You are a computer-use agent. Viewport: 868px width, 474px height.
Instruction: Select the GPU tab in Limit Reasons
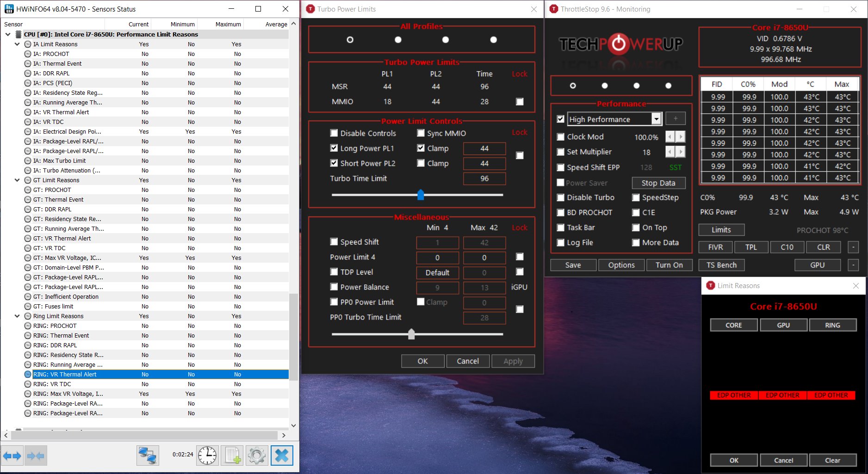[x=783, y=325]
